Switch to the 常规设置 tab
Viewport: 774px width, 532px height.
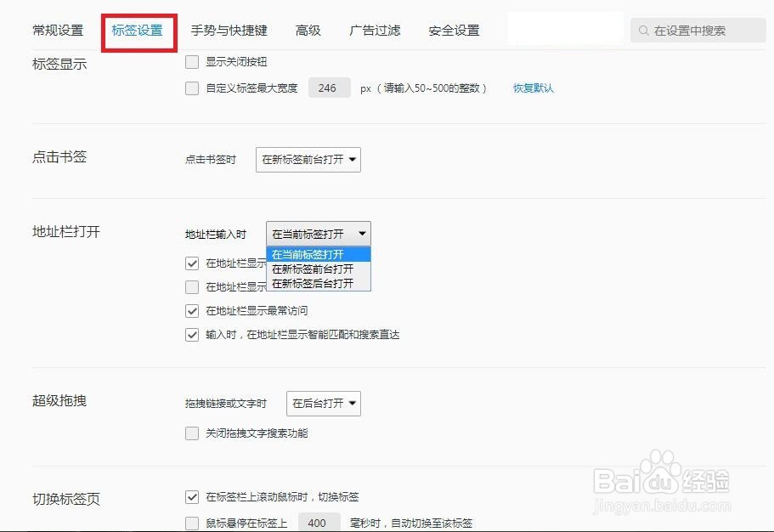coord(58,30)
